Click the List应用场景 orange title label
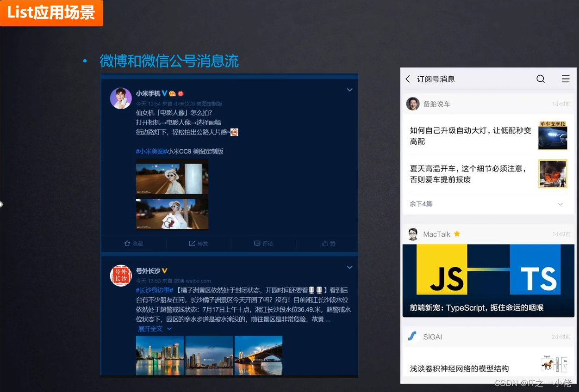 click(x=51, y=12)
